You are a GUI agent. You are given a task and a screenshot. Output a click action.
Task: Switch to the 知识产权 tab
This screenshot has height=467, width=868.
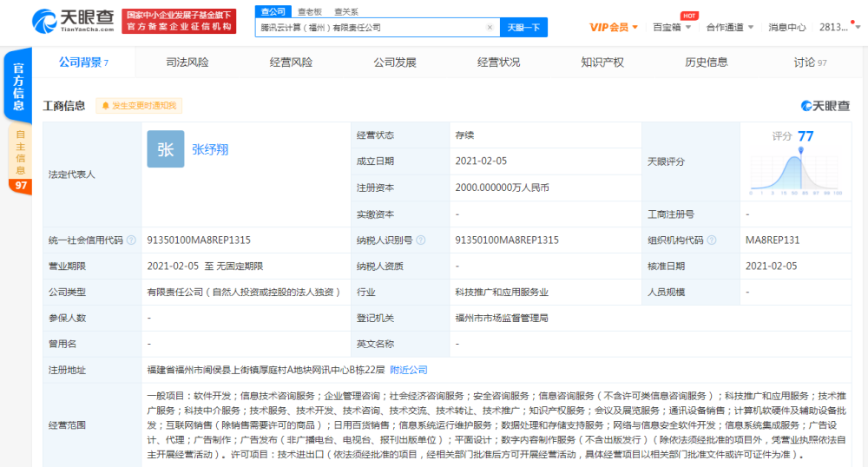click(602, 62)
